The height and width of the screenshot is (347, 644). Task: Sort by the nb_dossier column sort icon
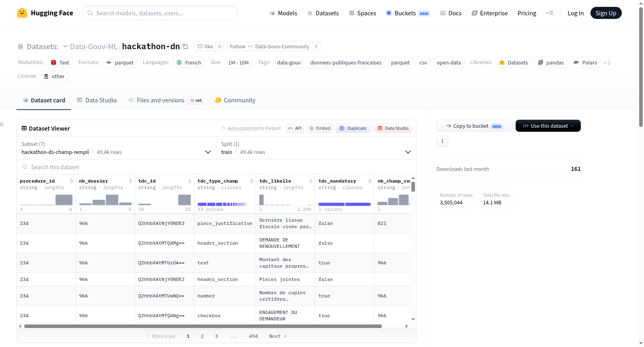click(x=130, y=181)
